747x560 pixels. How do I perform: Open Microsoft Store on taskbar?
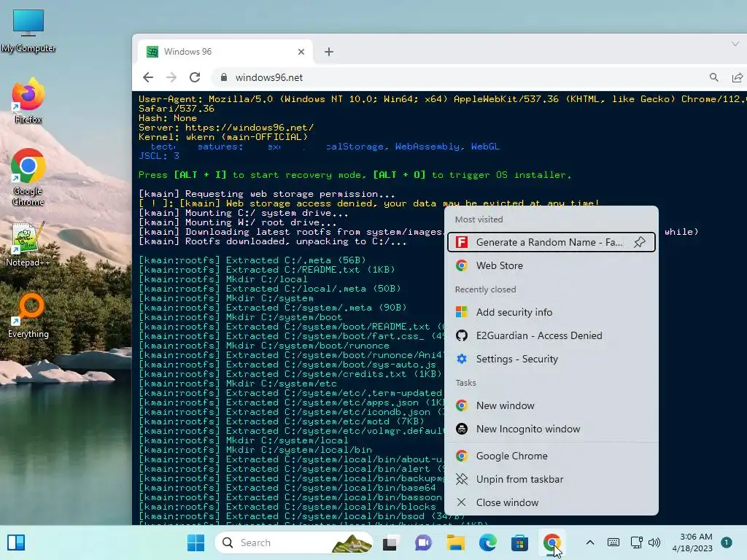point(519,542)
